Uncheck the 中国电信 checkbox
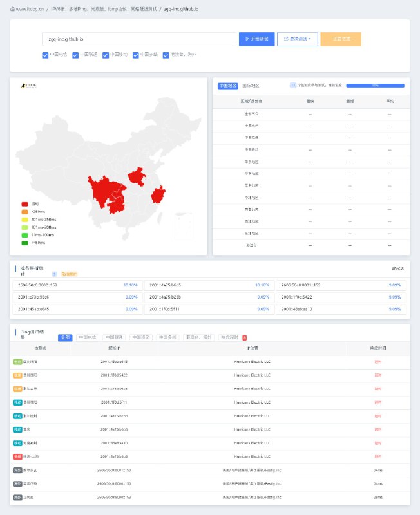Image resolution: width=420 pixels, height=515 pixels. click(x=44, y=55)
